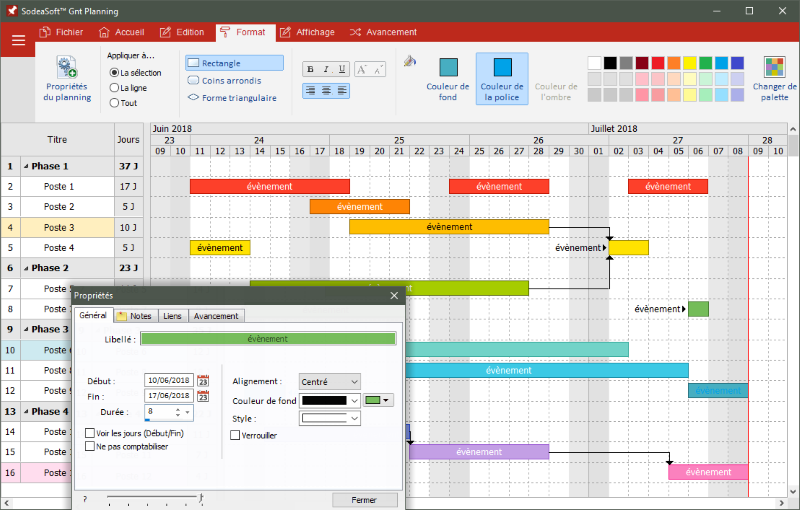Screen dimensions: 800x510
Task: Click the Couleur de fond icon
Action: (448, 67)
